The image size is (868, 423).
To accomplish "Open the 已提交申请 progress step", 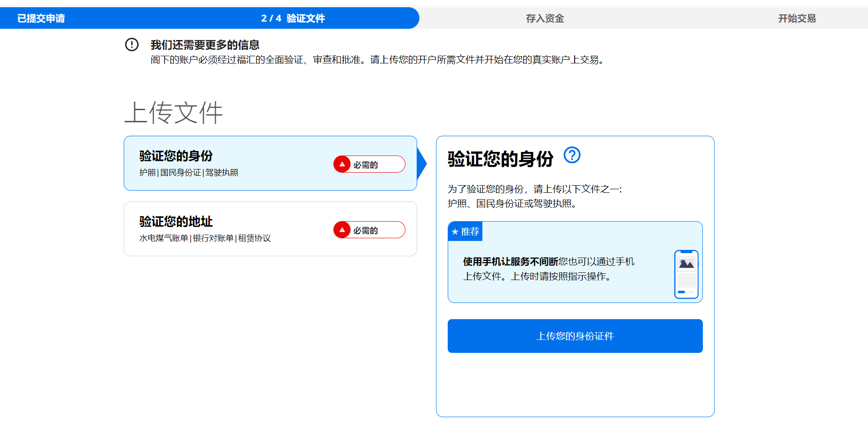I will (x=41, y=18).
